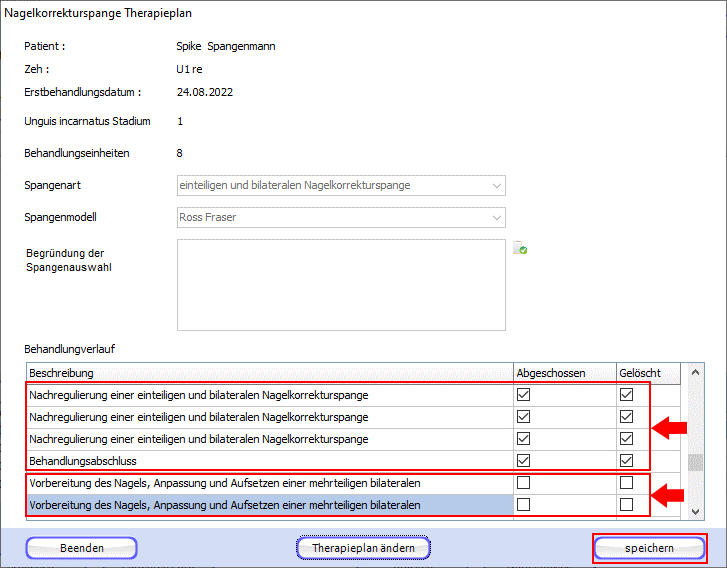727x568 pixels.
Task: Click the Beschreibung column header
Action: (x=268, y=373)
